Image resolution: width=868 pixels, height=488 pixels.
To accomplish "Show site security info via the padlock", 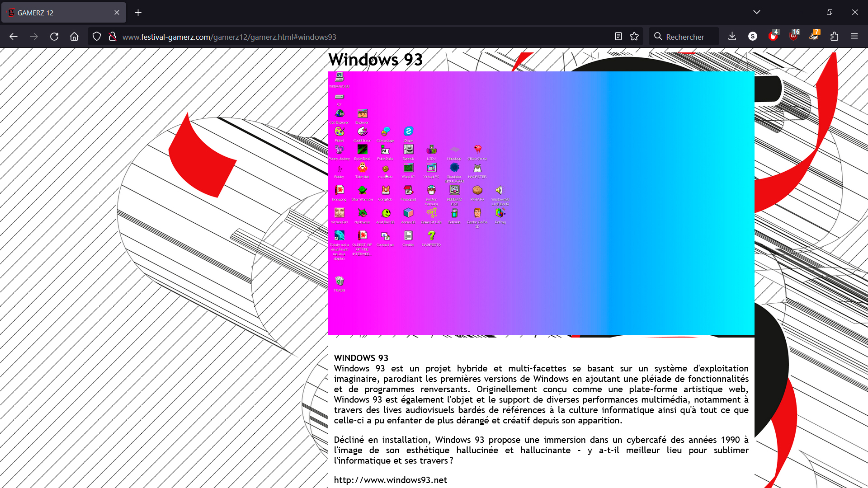I will pos(113,37).
